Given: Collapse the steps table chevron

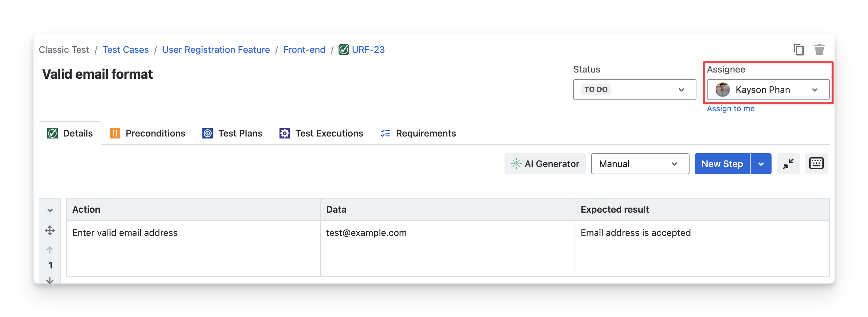Looking at the screenshot, I should point(50,210).
